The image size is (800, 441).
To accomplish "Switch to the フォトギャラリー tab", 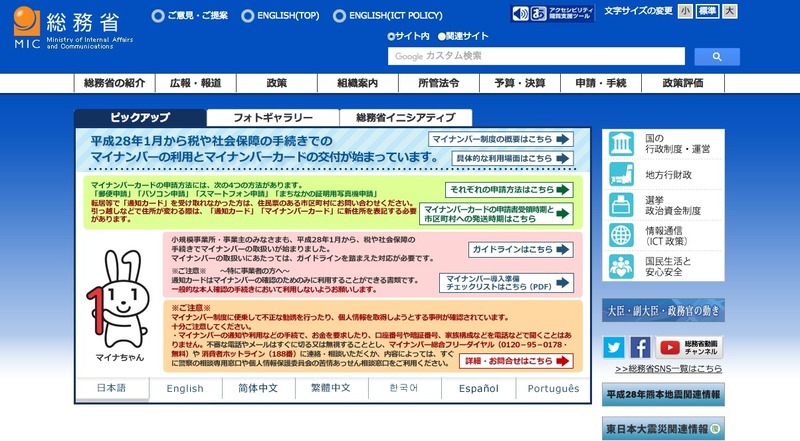I will 273,118.
